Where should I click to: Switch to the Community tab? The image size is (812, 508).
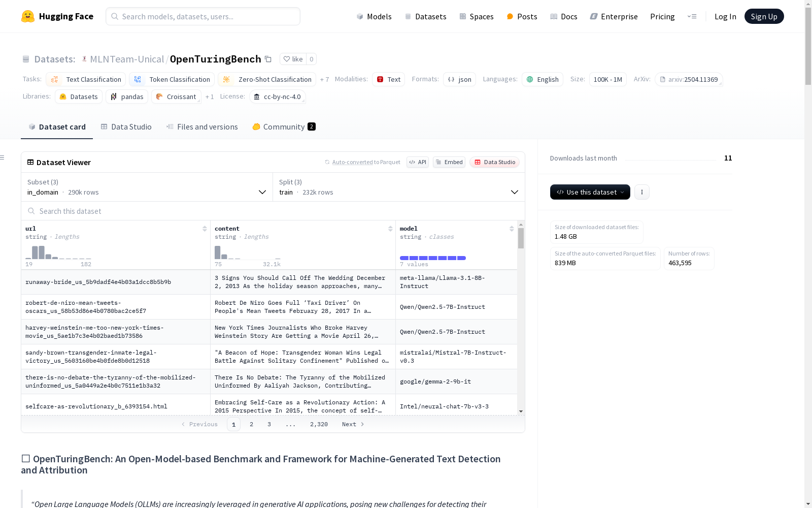pos(284,127)
